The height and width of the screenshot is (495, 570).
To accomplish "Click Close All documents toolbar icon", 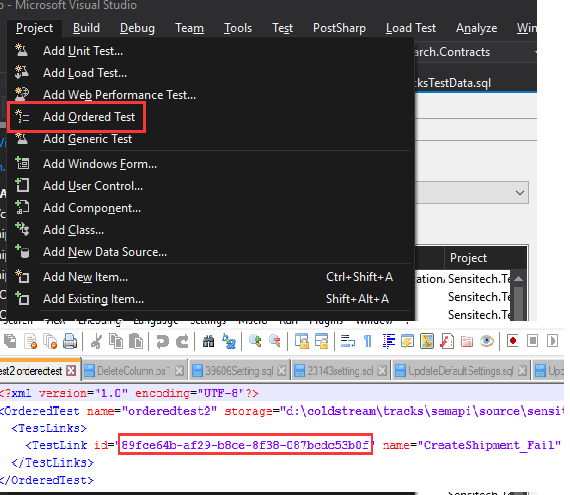I will pyautogui.click(x=50, y=342).
